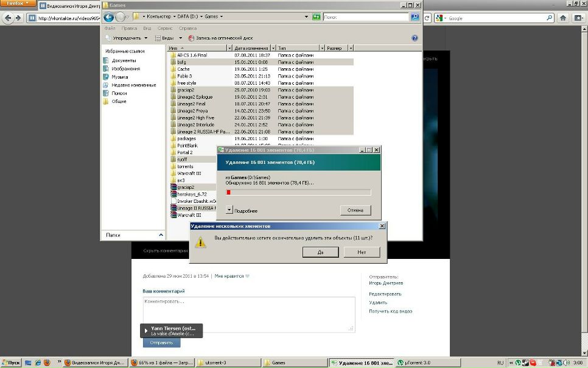Open the Файл menu

(110, 28)
